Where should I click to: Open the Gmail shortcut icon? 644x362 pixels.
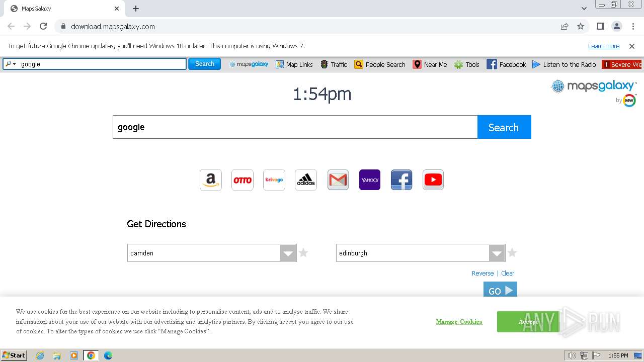[x=338, y=180]
